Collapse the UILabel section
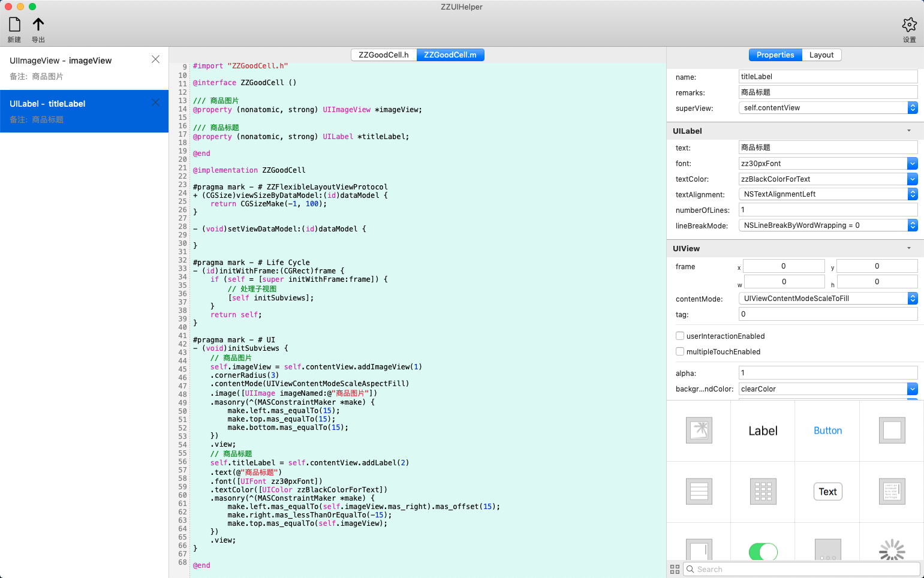924x578 pixels. (908, 131)
